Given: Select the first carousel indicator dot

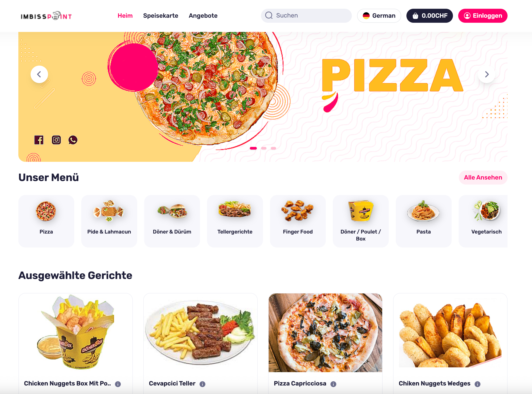Looking at the screenshot, I should point(253,148).
